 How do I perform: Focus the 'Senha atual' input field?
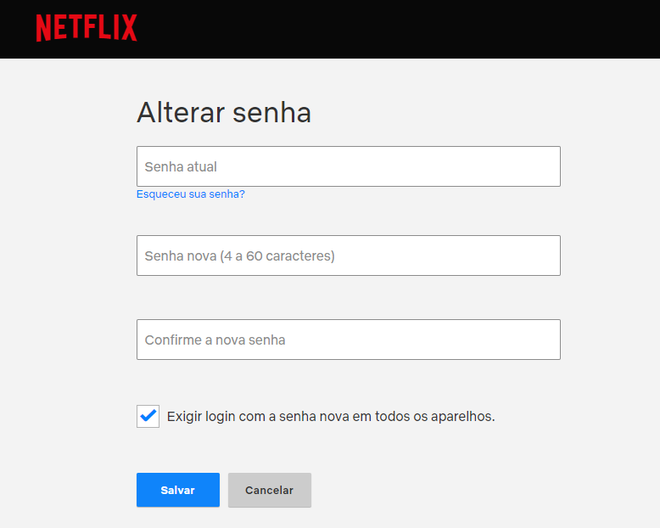pyautogui.click(x=349, y=166)
